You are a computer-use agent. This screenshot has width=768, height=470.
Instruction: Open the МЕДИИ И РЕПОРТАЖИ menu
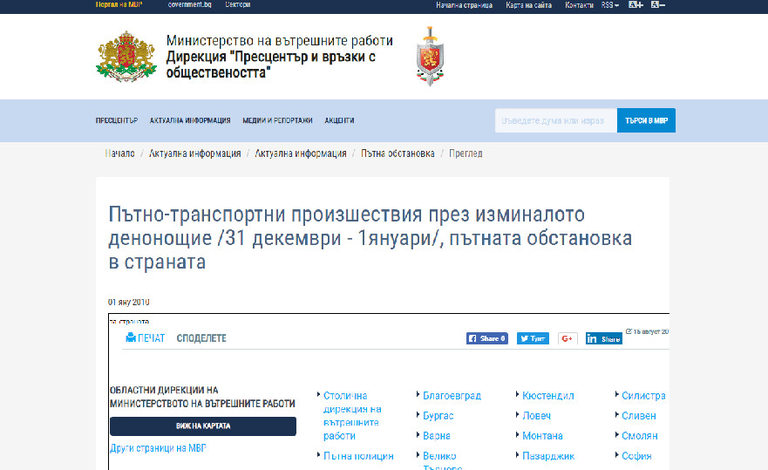point(277,120)
